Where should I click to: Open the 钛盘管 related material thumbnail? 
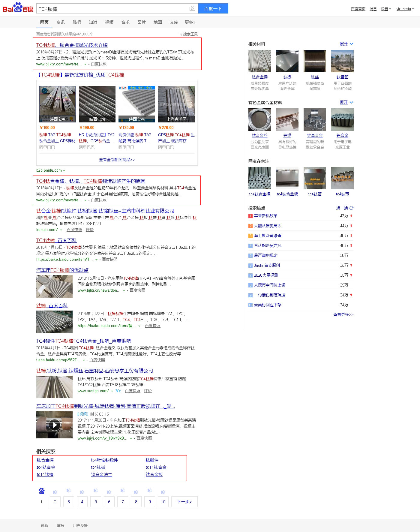[343, 61]
